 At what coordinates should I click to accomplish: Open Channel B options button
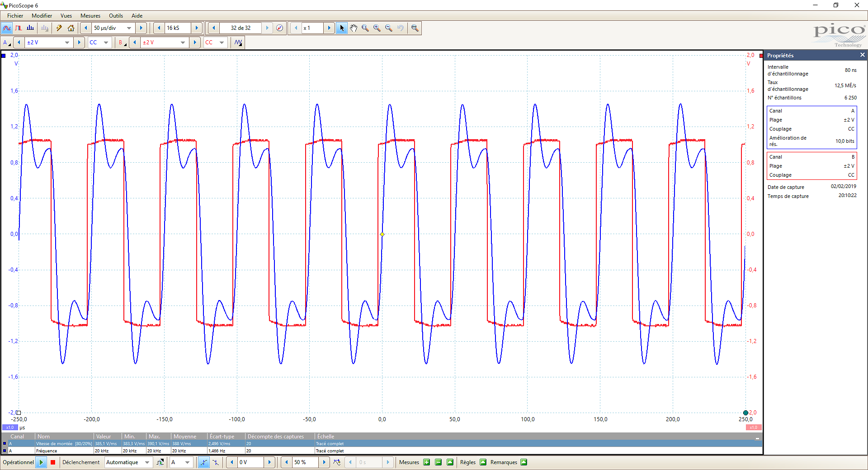122,42
